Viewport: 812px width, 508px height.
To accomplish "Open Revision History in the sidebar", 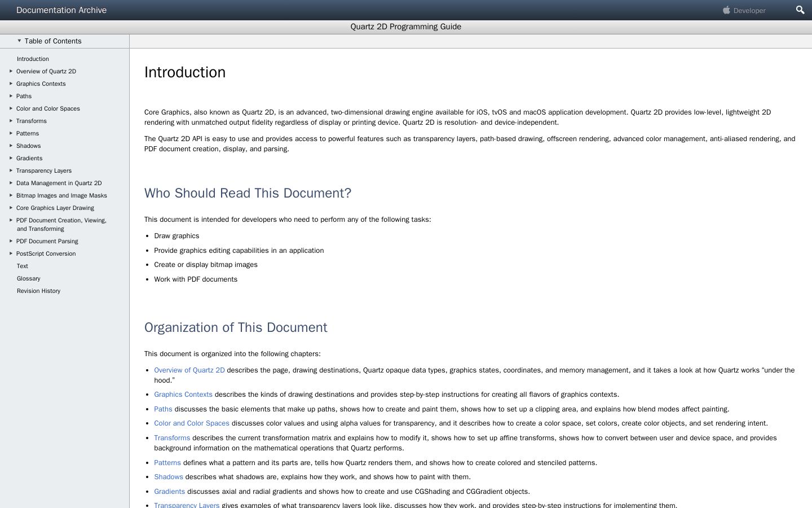I will pyautogui.click(x=38, y=291).
